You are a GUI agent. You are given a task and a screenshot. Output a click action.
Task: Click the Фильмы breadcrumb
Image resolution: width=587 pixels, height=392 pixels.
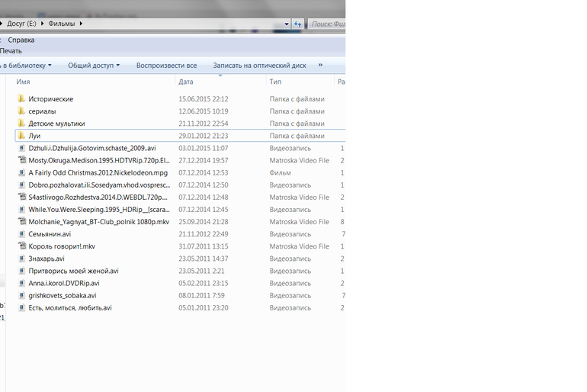pyautogui.click(x=62, y=24)
